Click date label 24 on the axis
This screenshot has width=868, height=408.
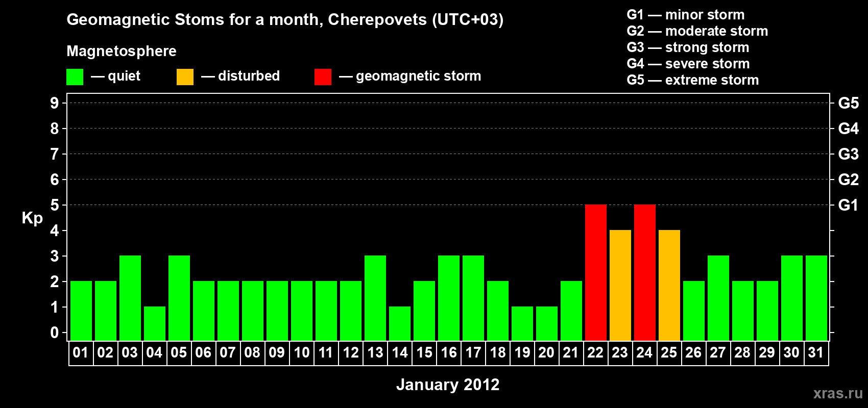tap(644, 353)
